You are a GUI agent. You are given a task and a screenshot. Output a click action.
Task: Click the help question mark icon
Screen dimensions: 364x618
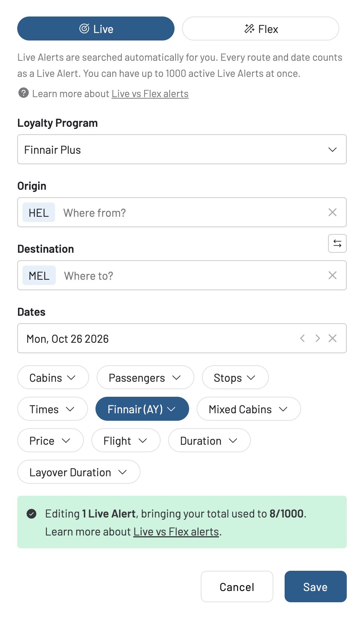24,93
